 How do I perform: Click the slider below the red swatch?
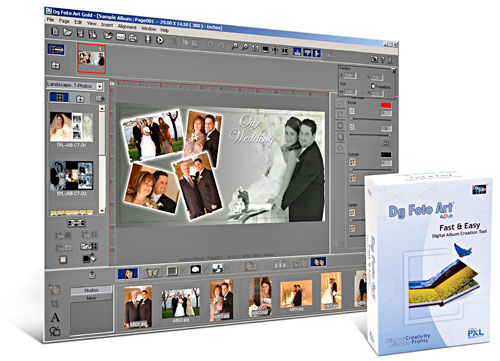point(370,120)
